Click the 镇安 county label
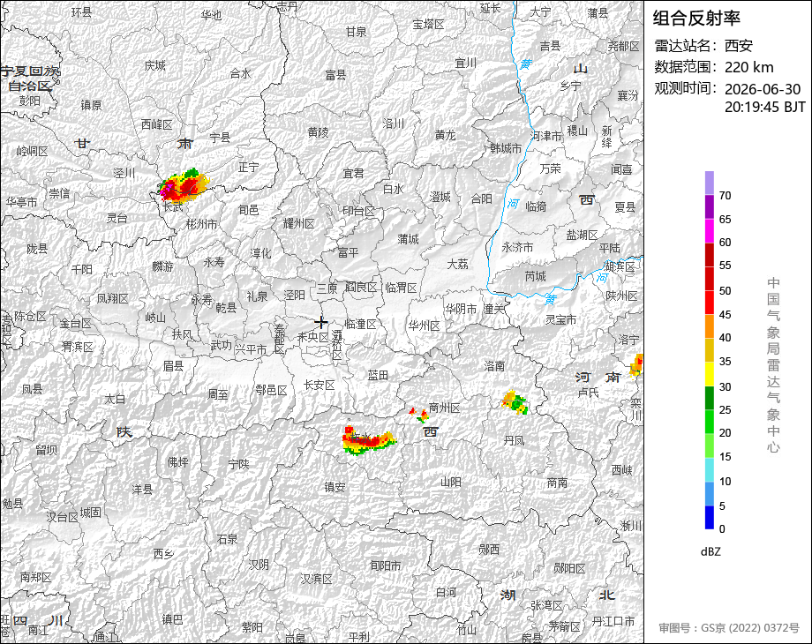This screenshot has height=644, width=812. pyautogui.click(x=335, y=487)
